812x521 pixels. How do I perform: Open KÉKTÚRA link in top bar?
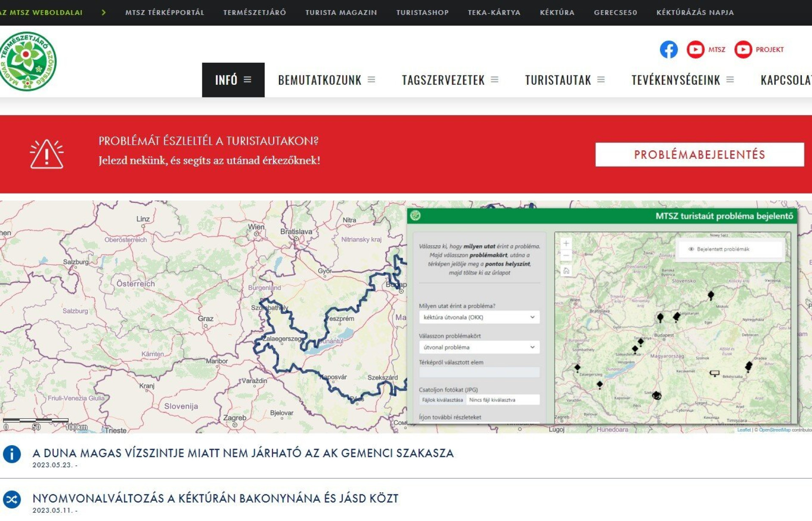pyautogui.click(x=557, y=13)
